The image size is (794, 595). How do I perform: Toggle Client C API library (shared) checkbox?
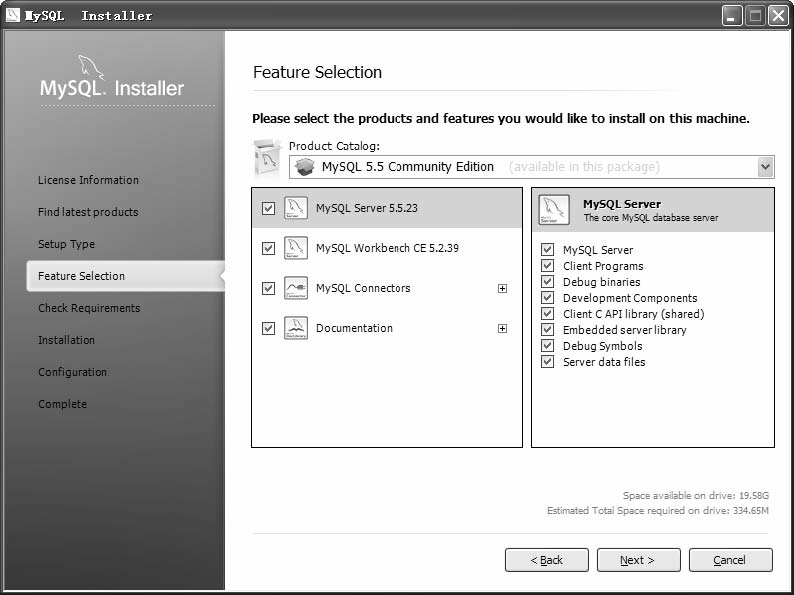(547, 313)
